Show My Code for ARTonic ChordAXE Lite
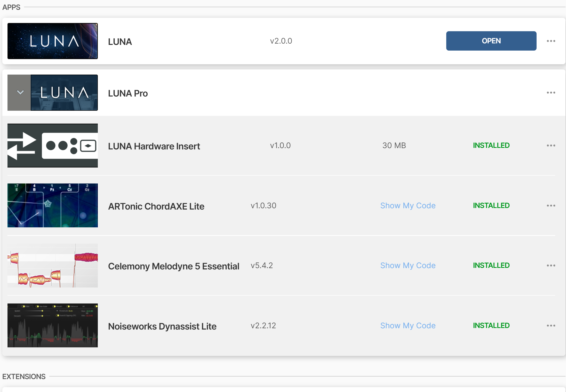The height and width of the screenshot is (392, 566). coord(408,206)
